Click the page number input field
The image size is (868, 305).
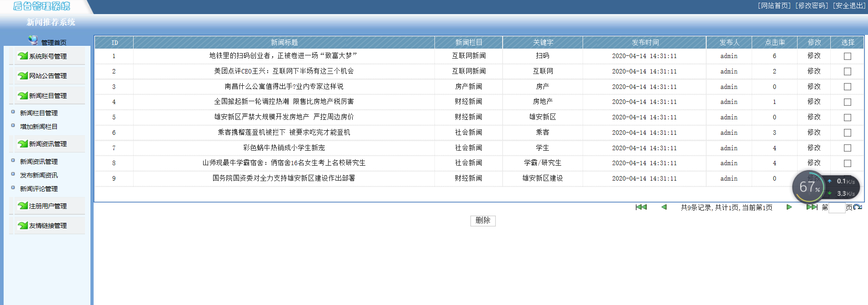837,208
